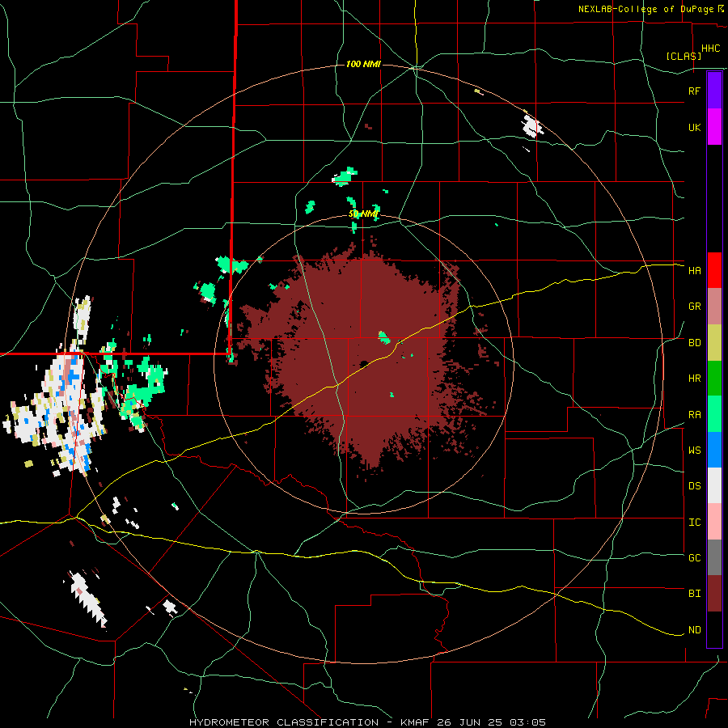Click the magenta UK legend color swatch

tap(714, 127)
